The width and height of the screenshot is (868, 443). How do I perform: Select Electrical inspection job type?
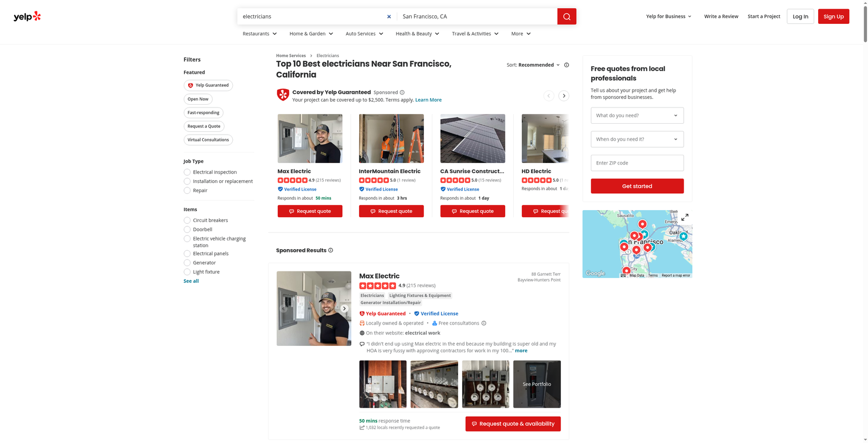tap(187, 172)
